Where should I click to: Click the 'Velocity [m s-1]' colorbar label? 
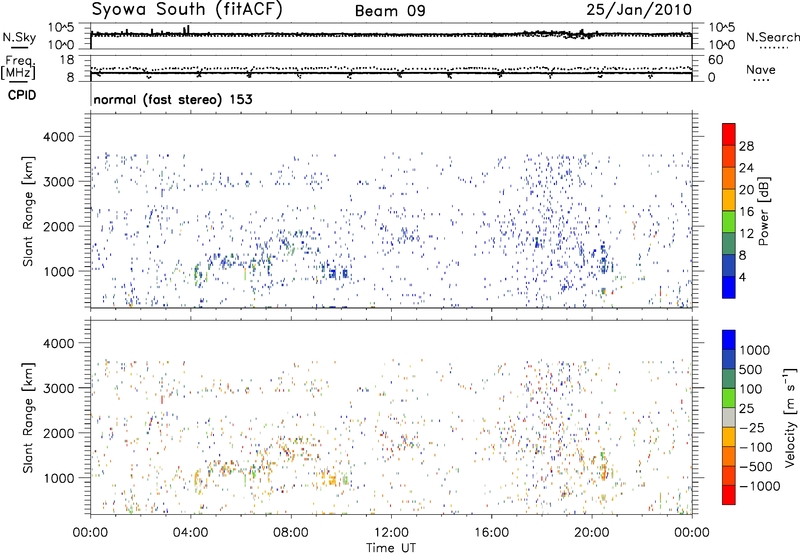click(x=791, y=417)
